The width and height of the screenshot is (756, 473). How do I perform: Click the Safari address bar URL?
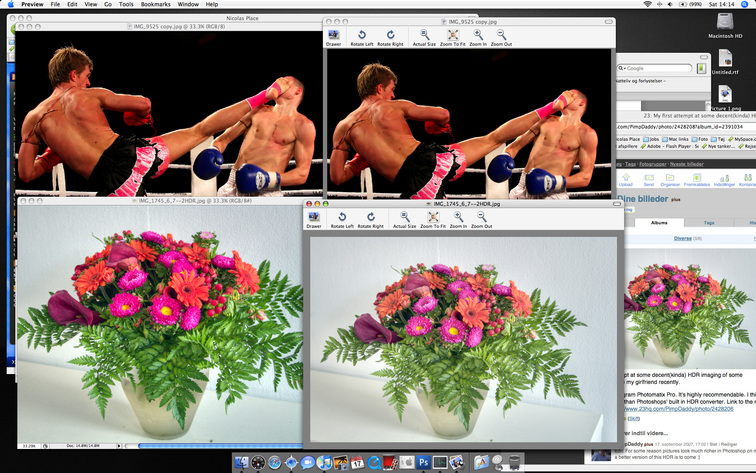tap(686, 127)
